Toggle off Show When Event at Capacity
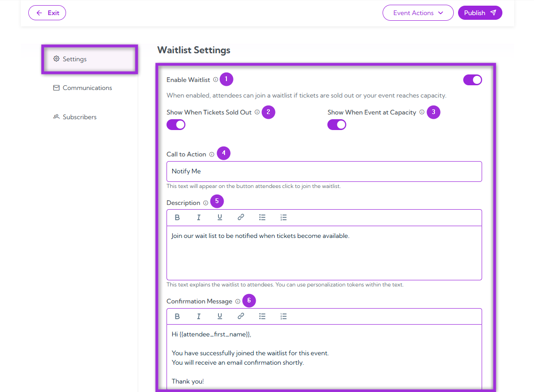Screen dimensions: 534x392 (x=336, y=124)
